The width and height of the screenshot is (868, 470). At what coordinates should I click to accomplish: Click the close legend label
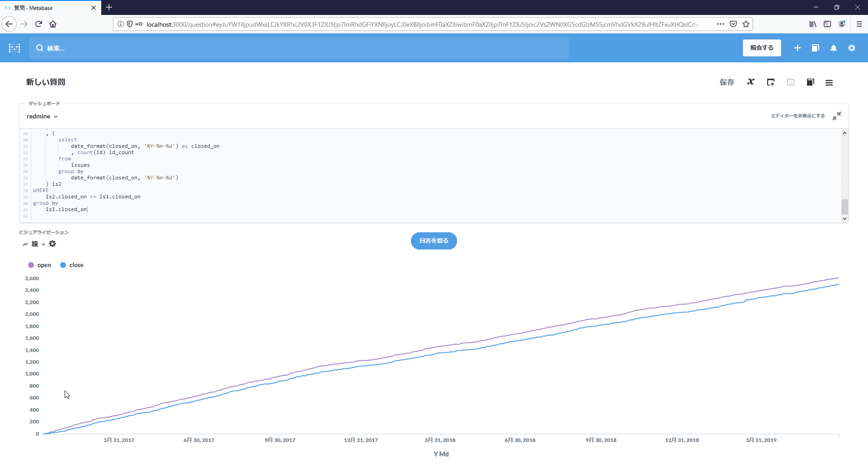point(76,265)
